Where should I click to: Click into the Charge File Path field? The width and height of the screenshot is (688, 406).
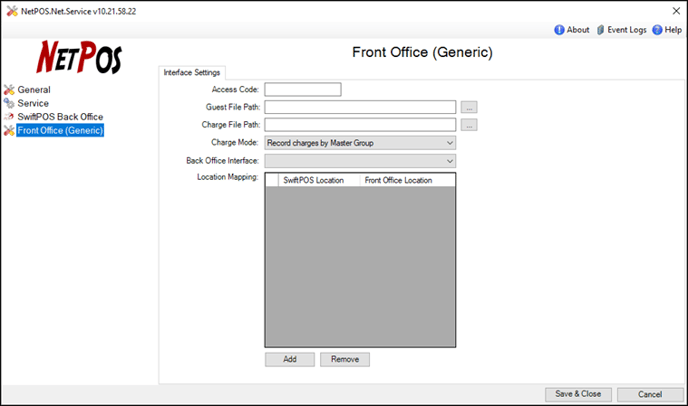[360, 125]
